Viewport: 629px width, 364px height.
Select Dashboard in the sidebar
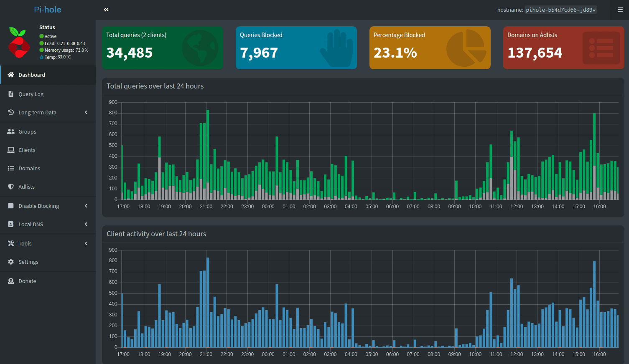coord(32,75)
